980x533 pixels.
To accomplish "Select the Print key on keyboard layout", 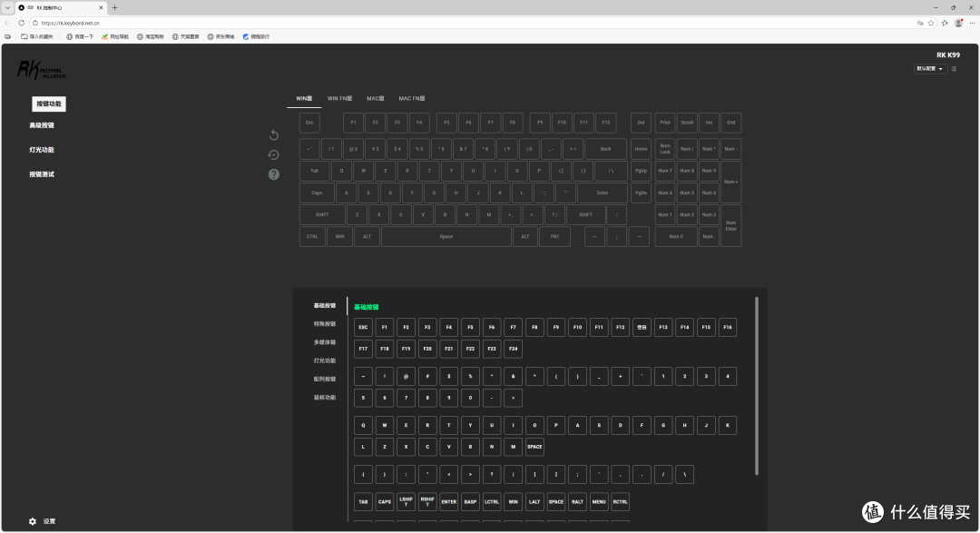I will pyautogui.click(x=665, y=123).
